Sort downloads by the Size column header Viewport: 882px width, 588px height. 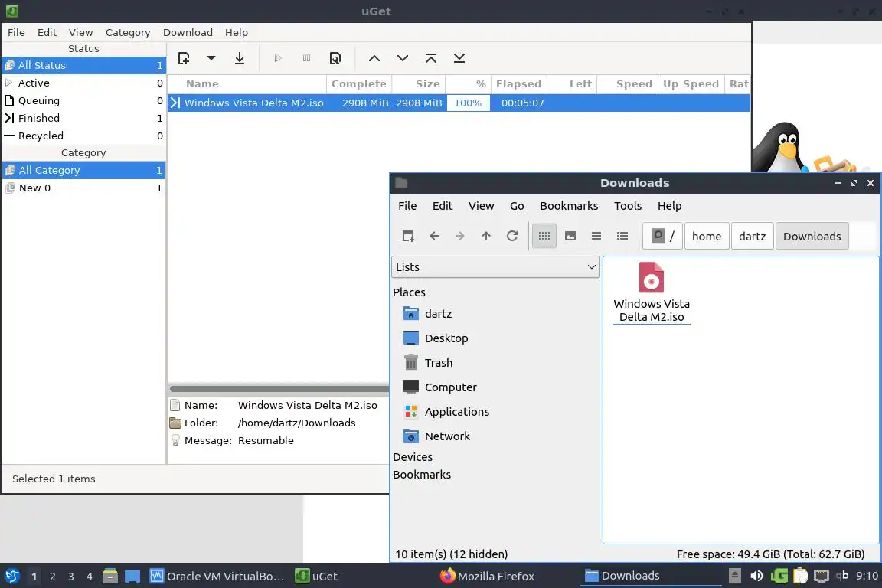point(419,84)
